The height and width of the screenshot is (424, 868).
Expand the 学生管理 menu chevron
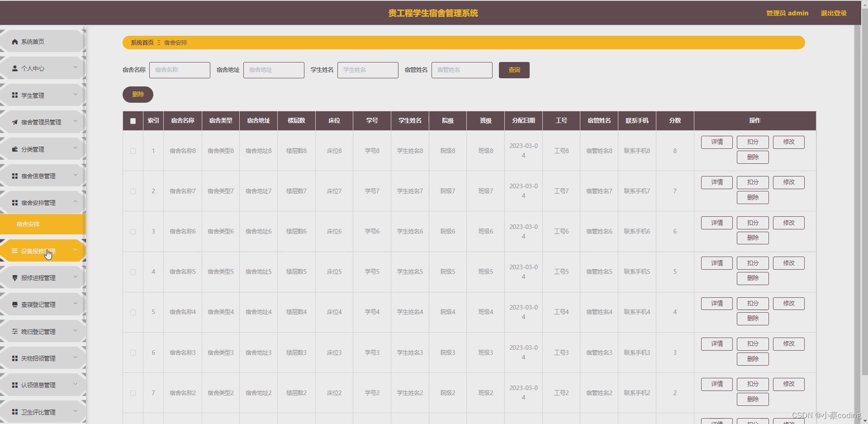[x=76, y=94]
